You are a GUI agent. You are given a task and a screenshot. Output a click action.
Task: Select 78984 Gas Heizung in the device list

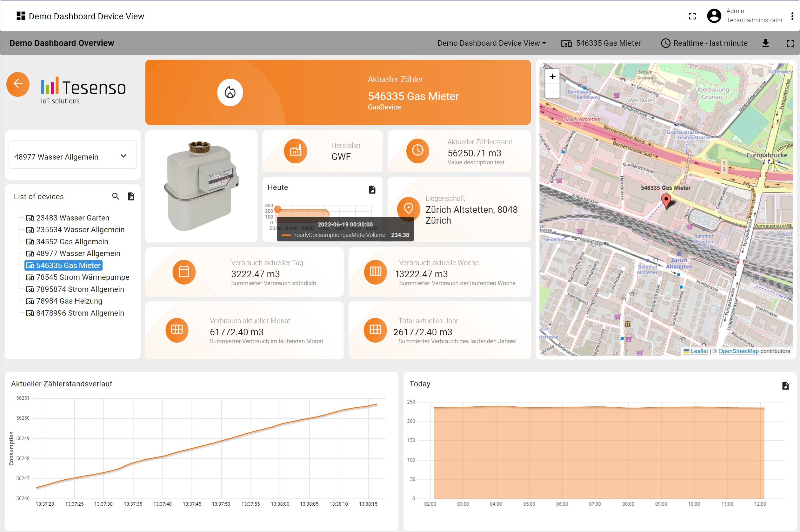[x=69, y=301]
